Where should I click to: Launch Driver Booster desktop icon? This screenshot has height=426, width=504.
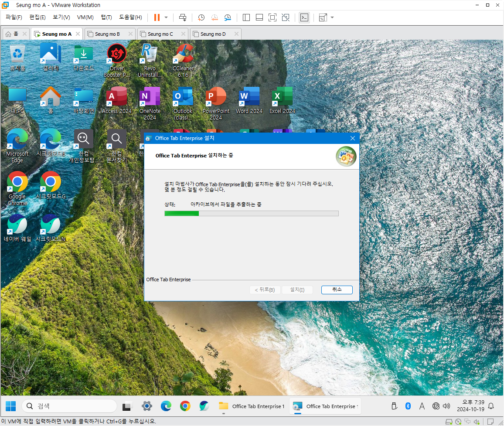pos(117,61)
